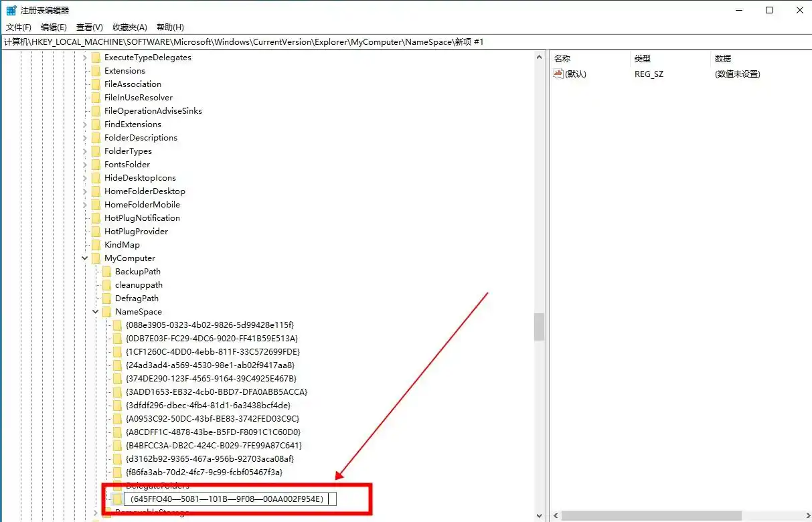The image size is (812, 522).
Task: Expand the FindExtensions node
Action: tap(85, 124)
